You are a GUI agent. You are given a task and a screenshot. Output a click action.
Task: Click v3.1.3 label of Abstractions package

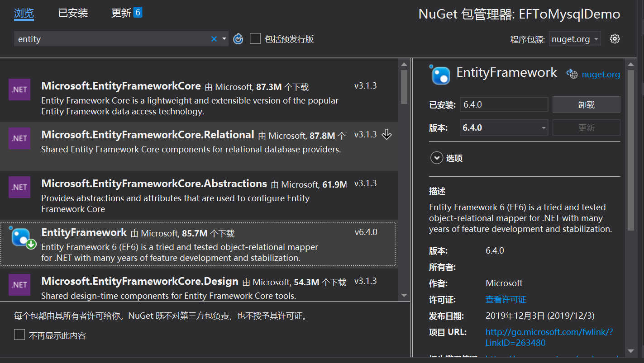[366, 184]
